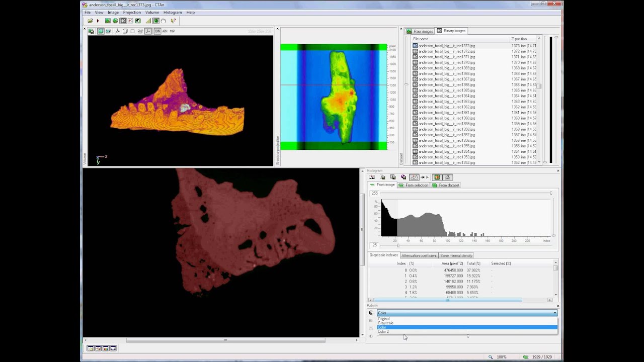Screen dimensions: 644x362
Task: Click the print-like icon in Volume toolbar
Action: tap(108, 31)
